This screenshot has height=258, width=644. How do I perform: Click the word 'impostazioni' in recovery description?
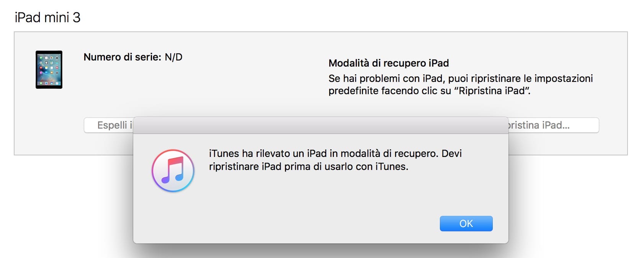coord(564,78)
